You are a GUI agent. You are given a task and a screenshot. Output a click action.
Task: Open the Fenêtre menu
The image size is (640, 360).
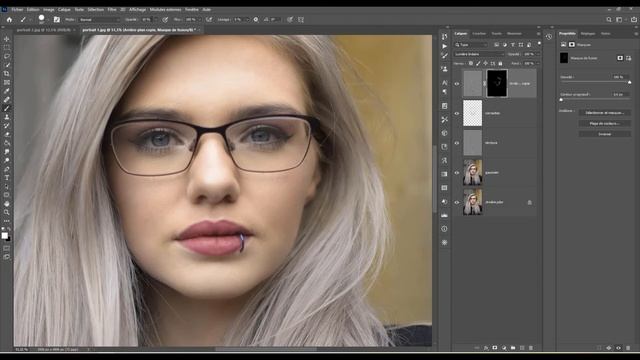pyautogui.click(x=191, y=9)
